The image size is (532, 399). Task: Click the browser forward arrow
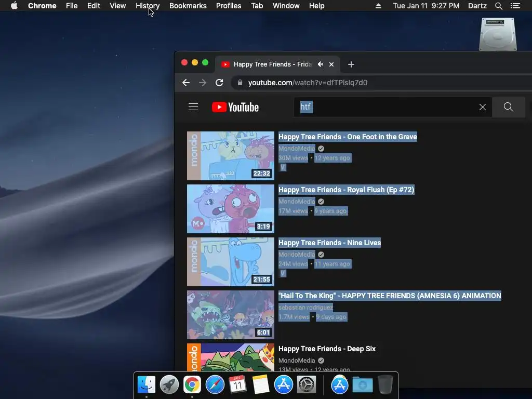click(203, 83)
